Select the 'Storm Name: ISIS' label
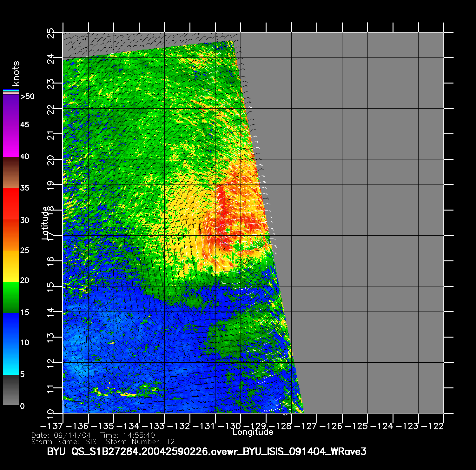 pos(64,442)
